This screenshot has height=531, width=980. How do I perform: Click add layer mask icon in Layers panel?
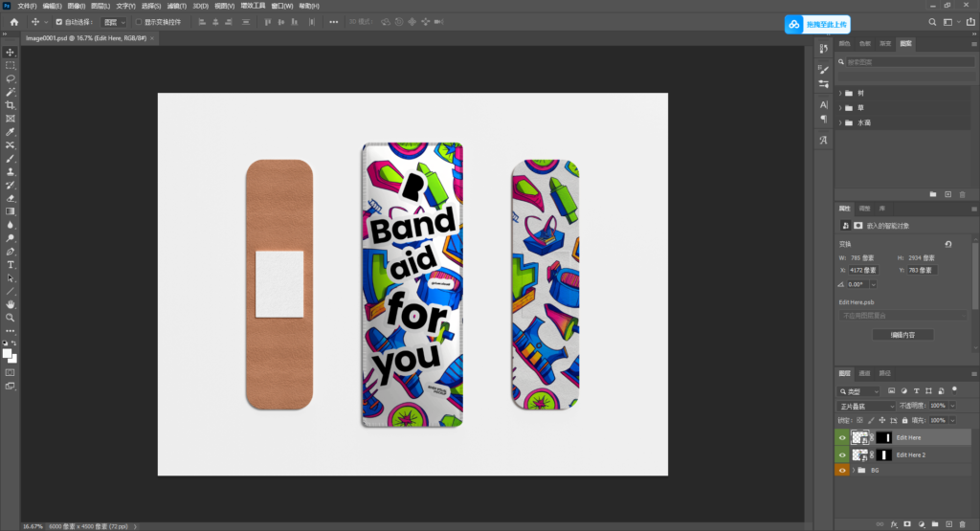(x=907, y=524)
